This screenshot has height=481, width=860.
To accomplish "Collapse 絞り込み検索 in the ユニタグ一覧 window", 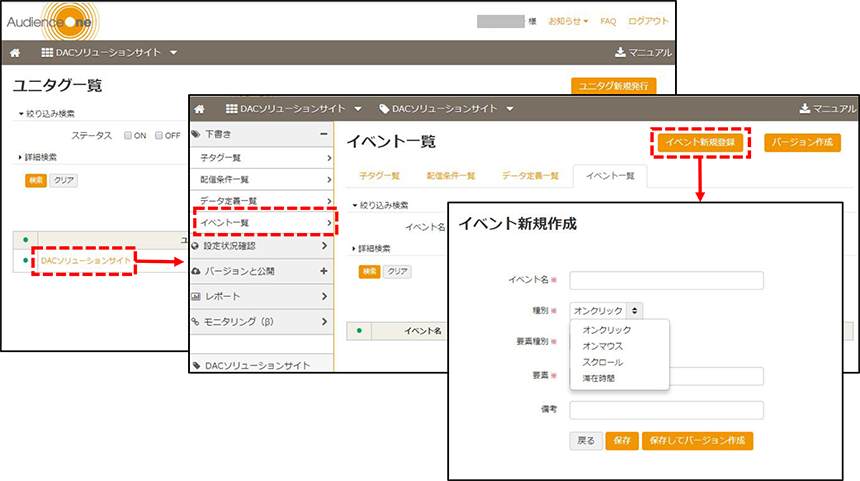I will 46,114.
